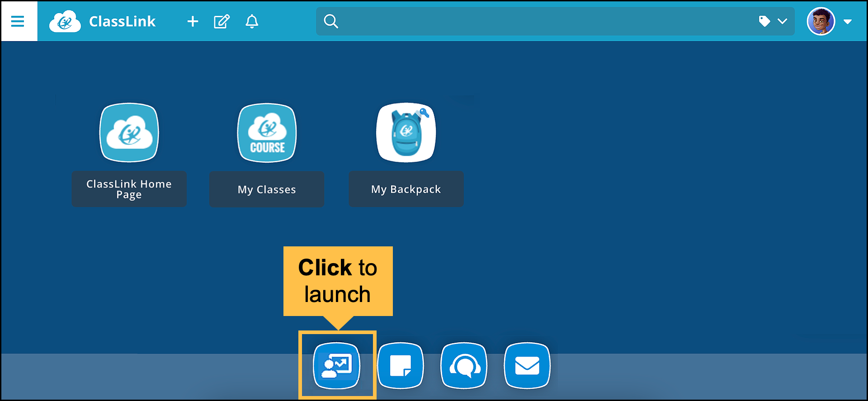
Task: Open edit mode with the pencil icon
Action: coord(222,21)
